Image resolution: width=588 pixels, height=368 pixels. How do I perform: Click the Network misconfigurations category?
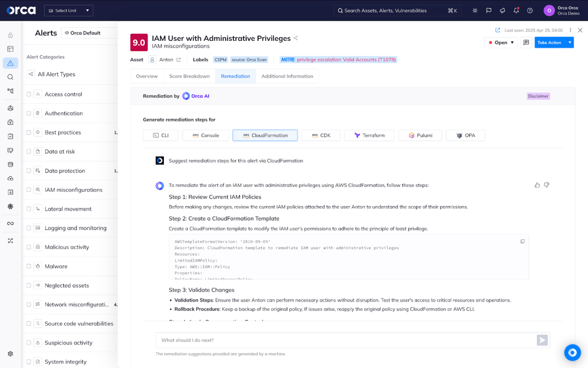coord(77,305)
